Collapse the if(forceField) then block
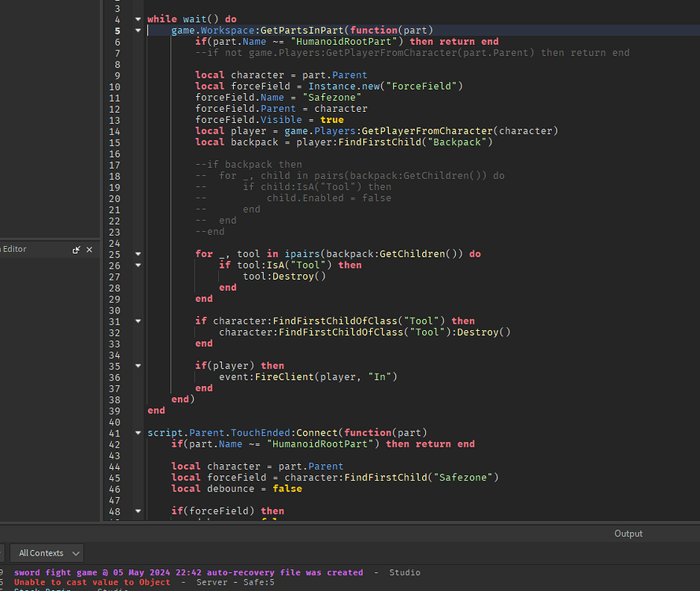 coord(139,511)
